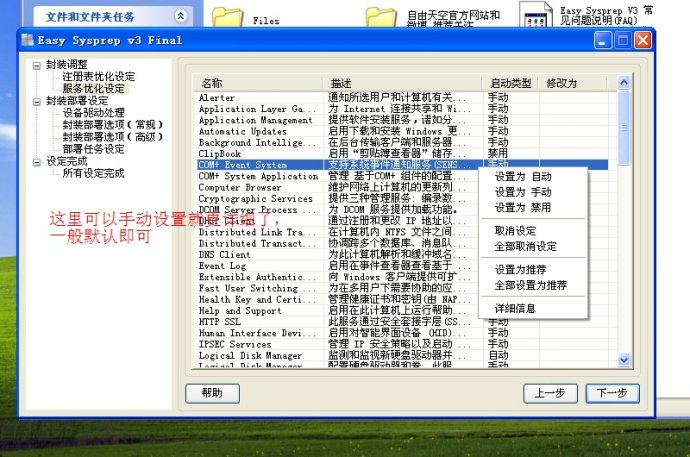Sort by the 描述 column header

tap(403, 83)
